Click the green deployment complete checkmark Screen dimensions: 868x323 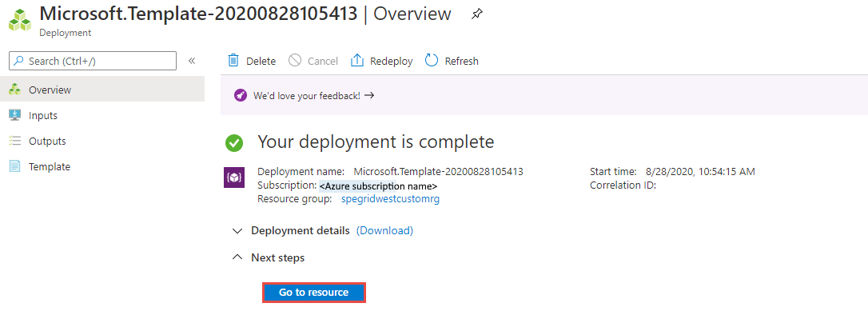[x=234, y=143]
